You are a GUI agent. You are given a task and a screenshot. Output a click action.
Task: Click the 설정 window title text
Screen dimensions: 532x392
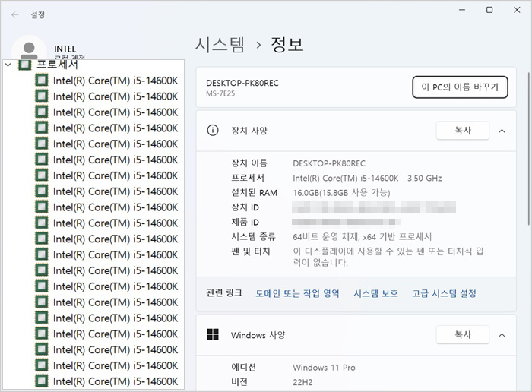point(38,15)
